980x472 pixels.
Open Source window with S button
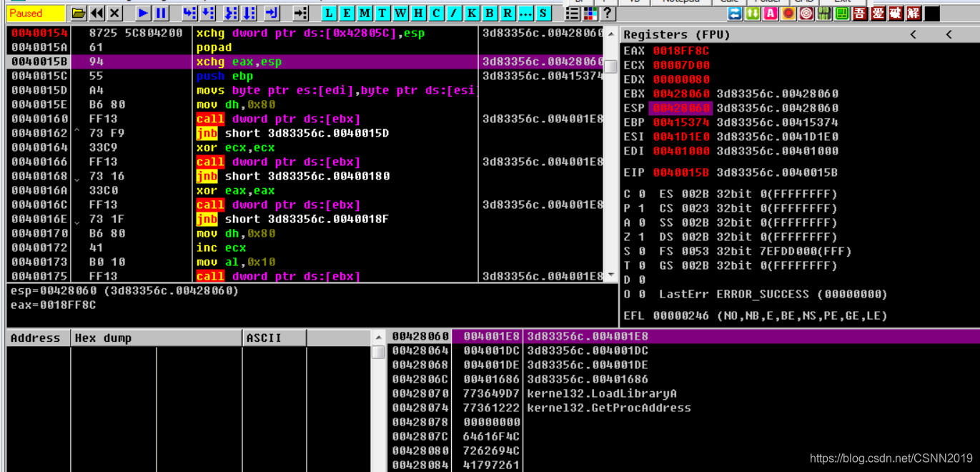pyautogui.click(x=543, y=13)
